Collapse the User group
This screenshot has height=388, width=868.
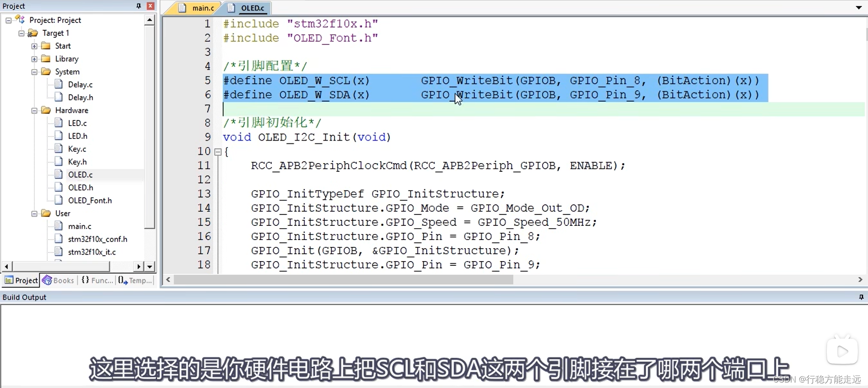[x=34, y=213]
